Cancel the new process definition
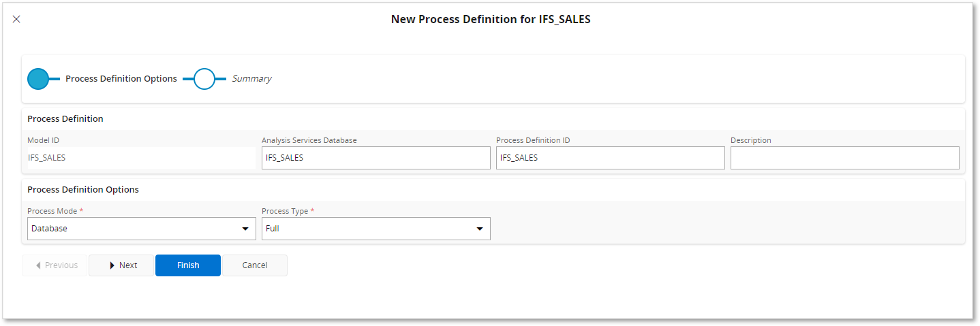The width and height of the screenshot is (980, 326). pos(255,265)
